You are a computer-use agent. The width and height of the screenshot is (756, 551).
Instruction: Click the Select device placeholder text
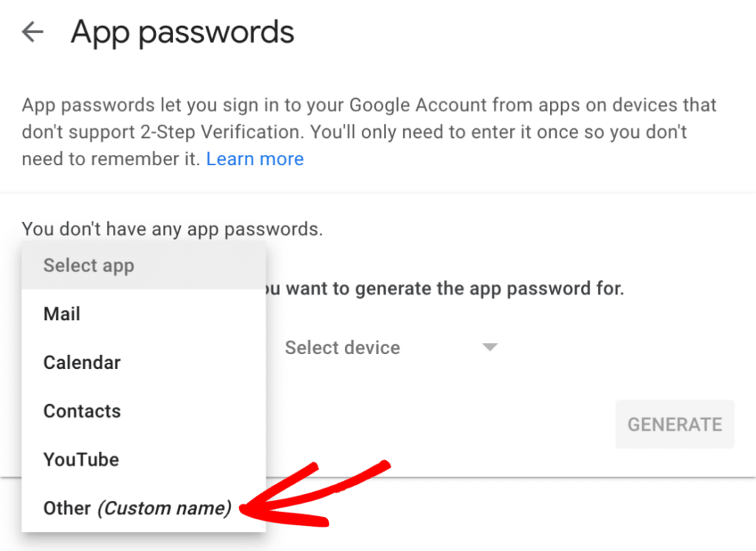tap(342, 347)
